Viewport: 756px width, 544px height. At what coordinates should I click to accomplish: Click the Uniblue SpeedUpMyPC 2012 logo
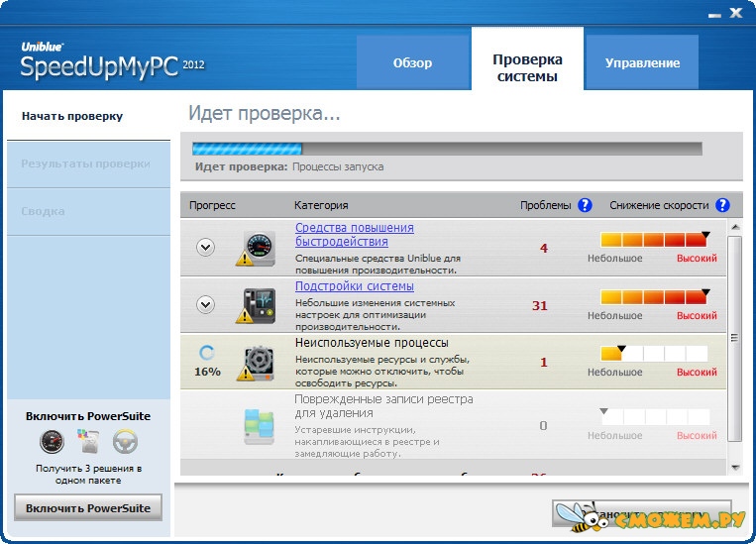coord(112,60)
